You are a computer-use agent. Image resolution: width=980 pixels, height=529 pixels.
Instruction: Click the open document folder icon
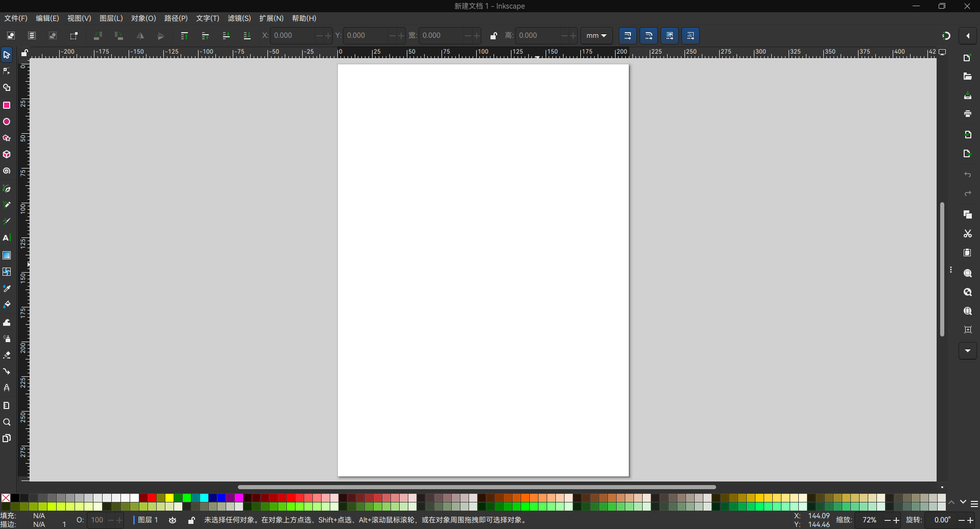967,77
